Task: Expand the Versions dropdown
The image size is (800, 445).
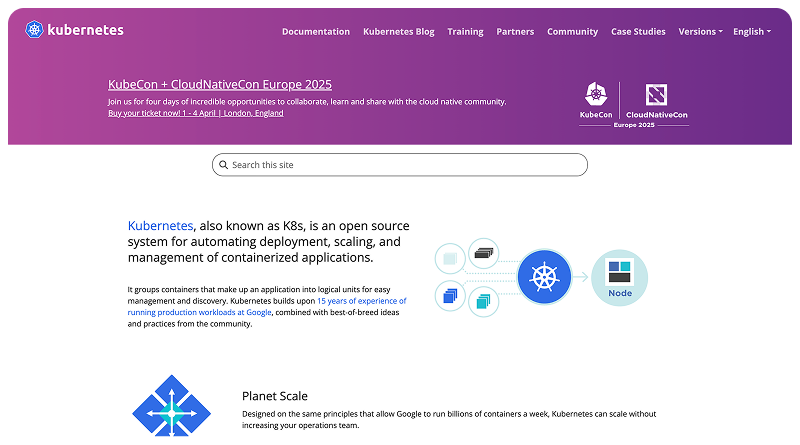Action: pos(700,32)
